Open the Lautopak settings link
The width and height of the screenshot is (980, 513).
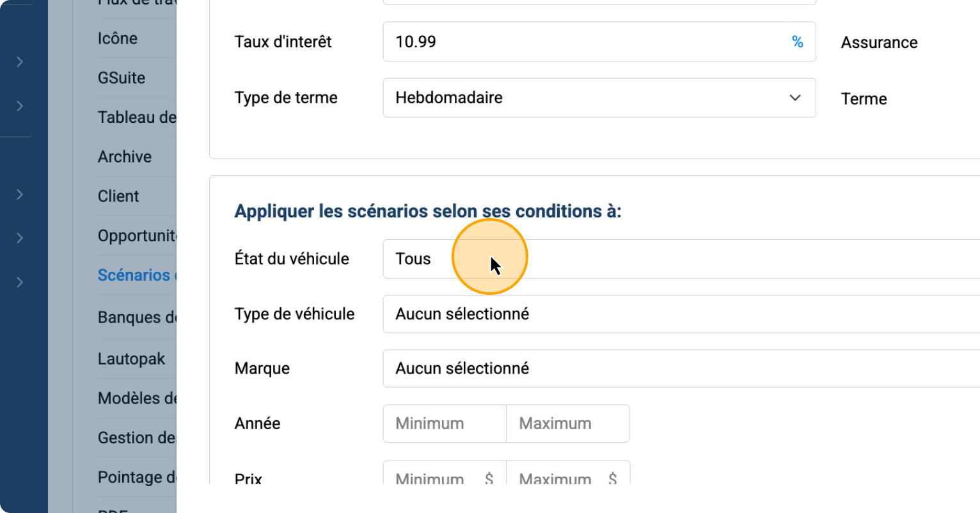pos(131,359)
